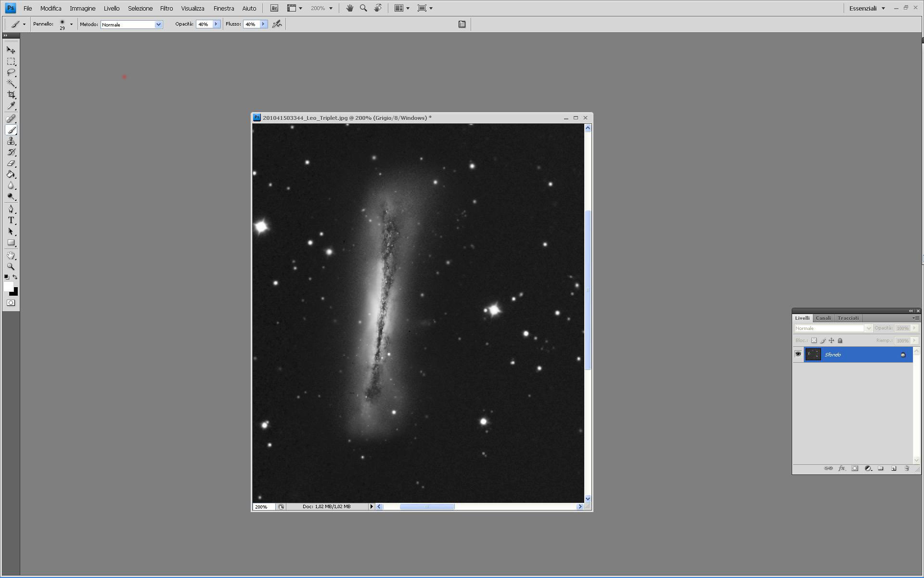Open the File menu
Image resolution: width=924 pixels, height=578 pixels.
28,8
